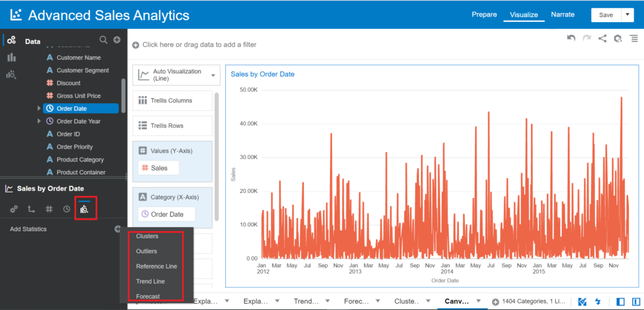Toggle the grammar panel layout icon
Screen dimensions: 644x310
[x=636, y=302]
